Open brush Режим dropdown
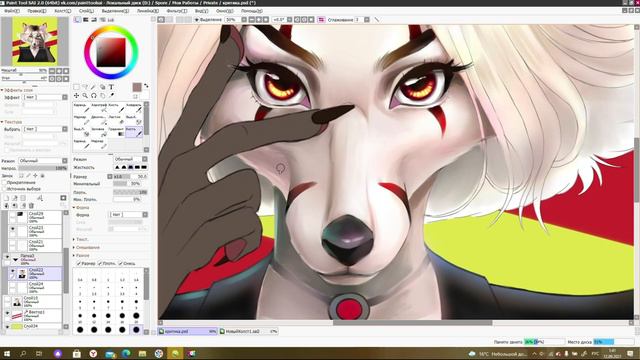The image size is (640, 360). (x=131, y=159)
